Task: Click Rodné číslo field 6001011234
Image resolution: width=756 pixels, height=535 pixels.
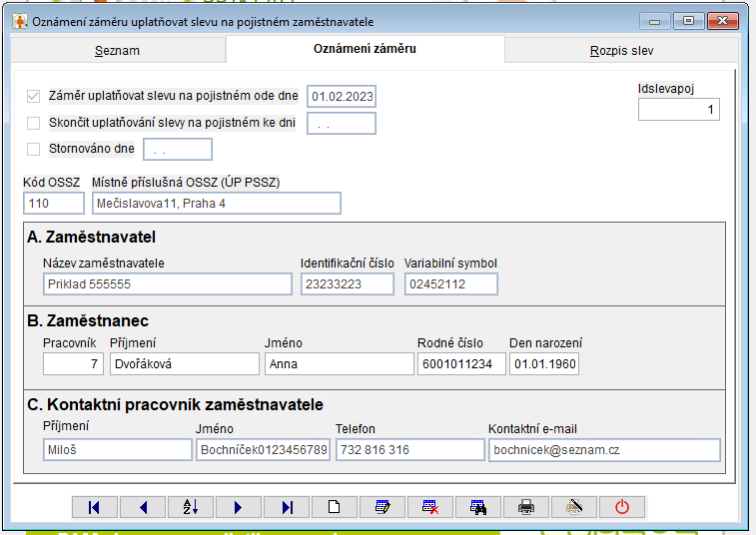Action: (462, 364)
